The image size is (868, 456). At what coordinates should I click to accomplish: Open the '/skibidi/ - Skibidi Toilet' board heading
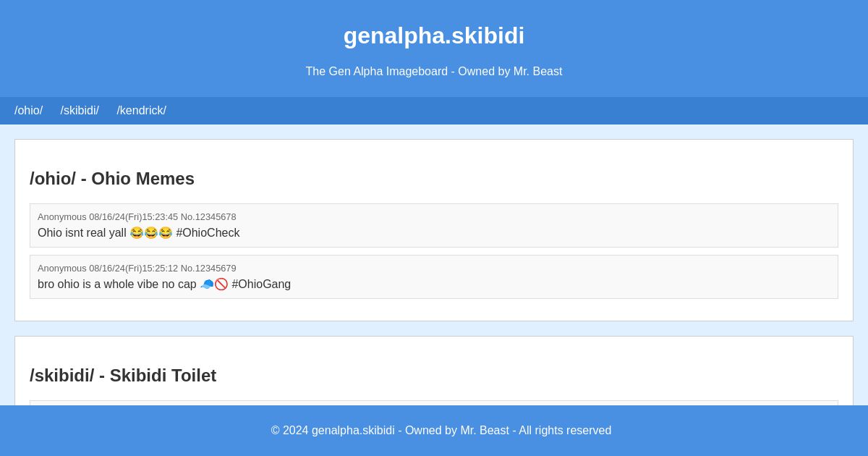pos(123,376)
